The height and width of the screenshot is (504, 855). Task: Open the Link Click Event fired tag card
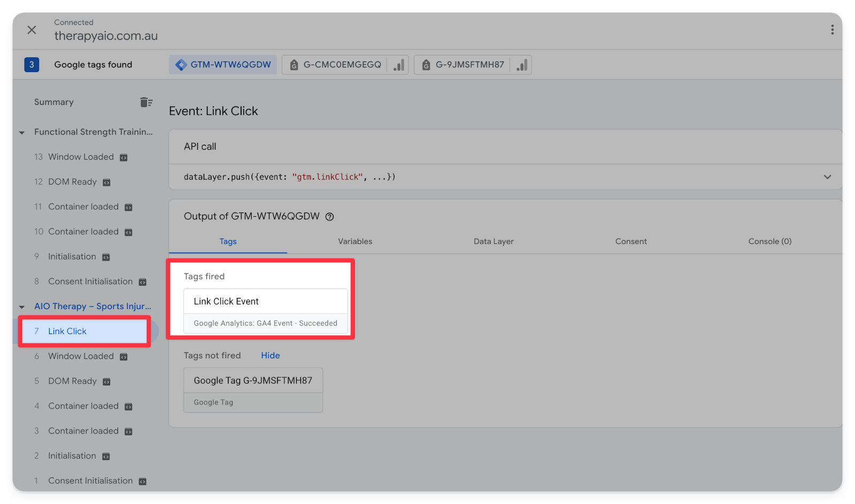tap(265, 311)
